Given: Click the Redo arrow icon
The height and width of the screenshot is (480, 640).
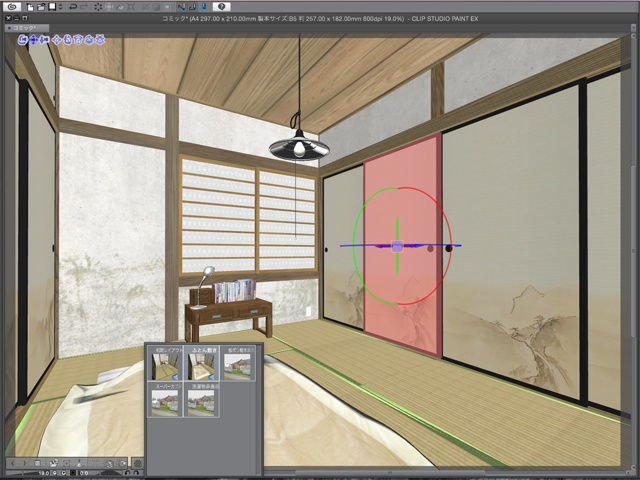Looking at the screenshot, I should coord(84,7).
